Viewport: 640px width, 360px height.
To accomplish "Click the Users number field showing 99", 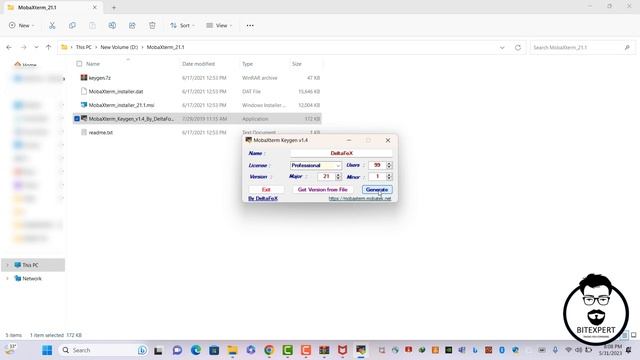I will tap(377, 165).
